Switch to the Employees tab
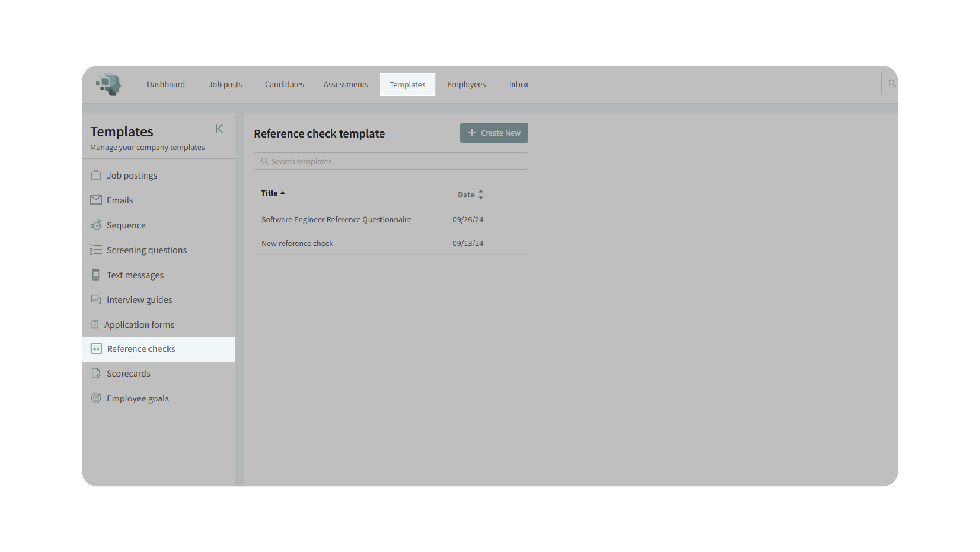980x552 pixels. click(466, 84)
